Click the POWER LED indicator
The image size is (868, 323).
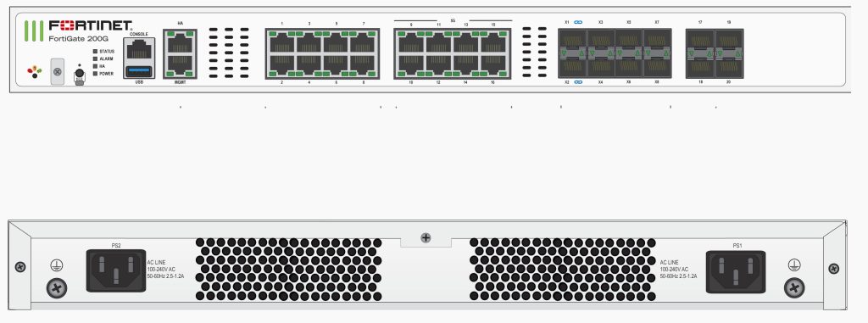(x=95, y=73)
